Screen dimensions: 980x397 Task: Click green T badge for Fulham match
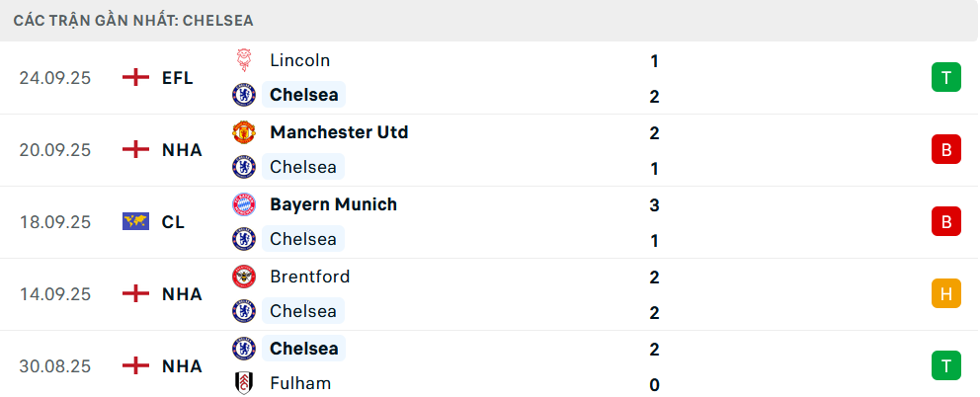[945, 365]
